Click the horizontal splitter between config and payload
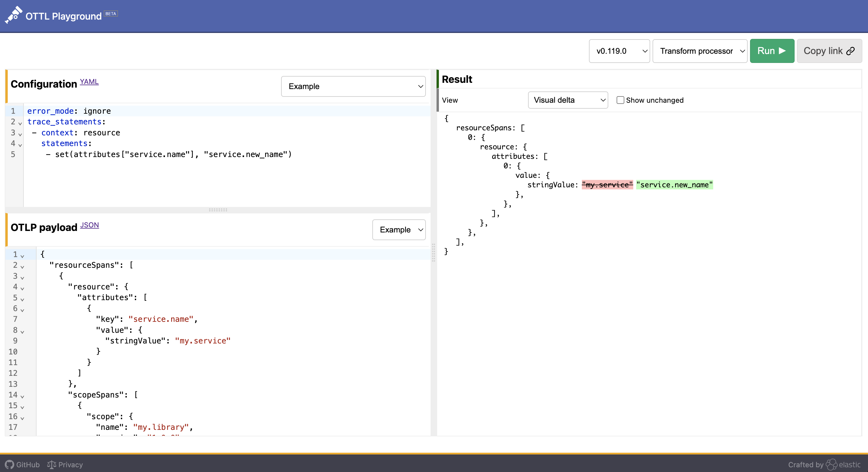 [x=218, y=210]
